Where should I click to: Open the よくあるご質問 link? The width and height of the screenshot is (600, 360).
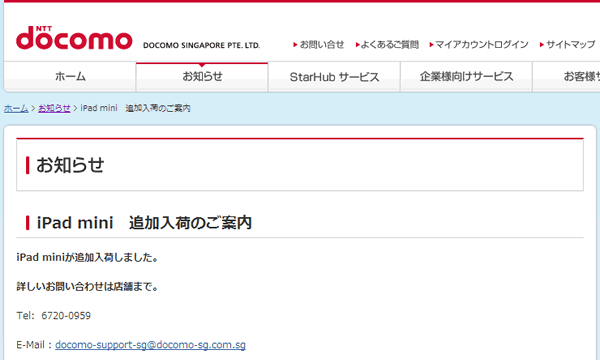(390, 45)
